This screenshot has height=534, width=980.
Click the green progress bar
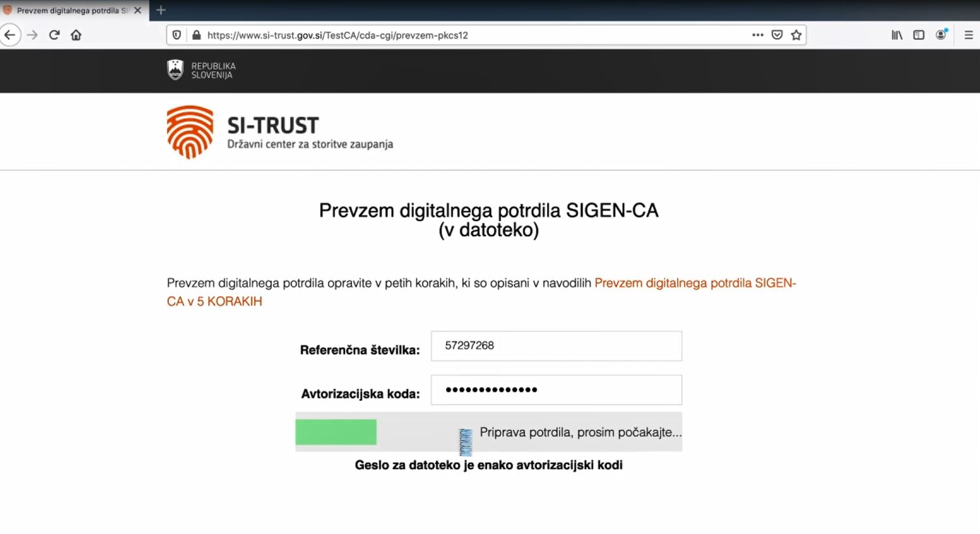336,432
